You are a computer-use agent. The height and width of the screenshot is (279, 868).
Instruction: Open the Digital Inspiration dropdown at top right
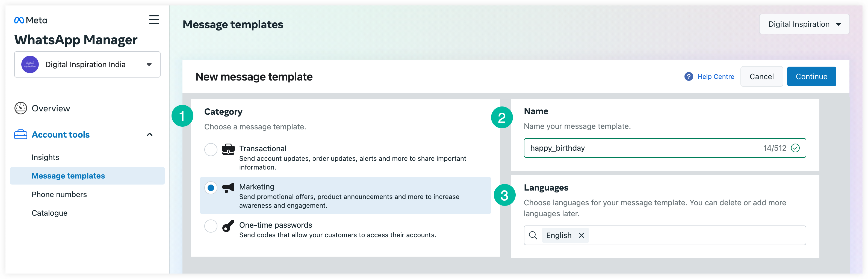click(x=804, y=24)
